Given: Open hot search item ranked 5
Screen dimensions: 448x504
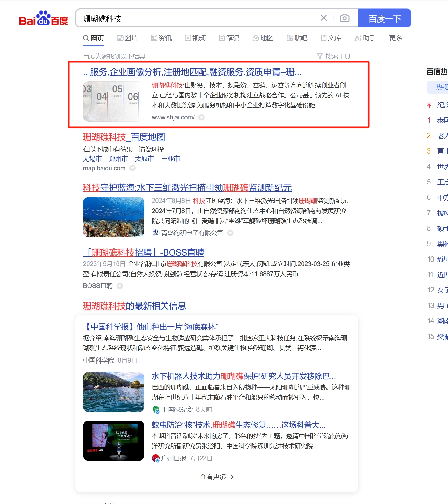Looking at the screenshot, I should pyautogui.click(x=442, y=182).
